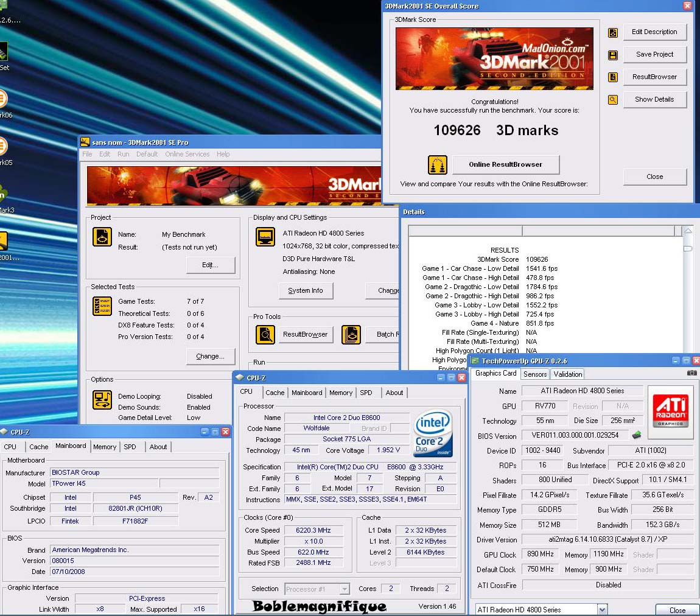Click the Save Project button

click(654, 54)
